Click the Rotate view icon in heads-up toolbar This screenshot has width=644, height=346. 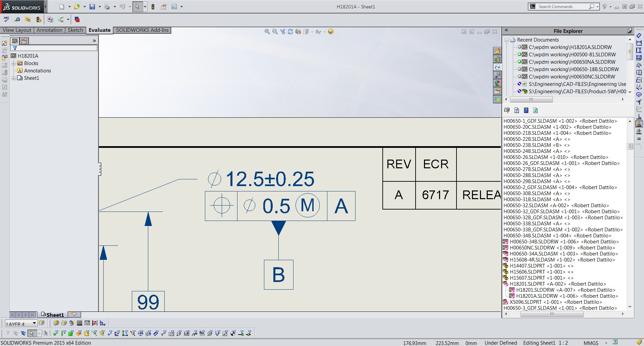(290, 32)
